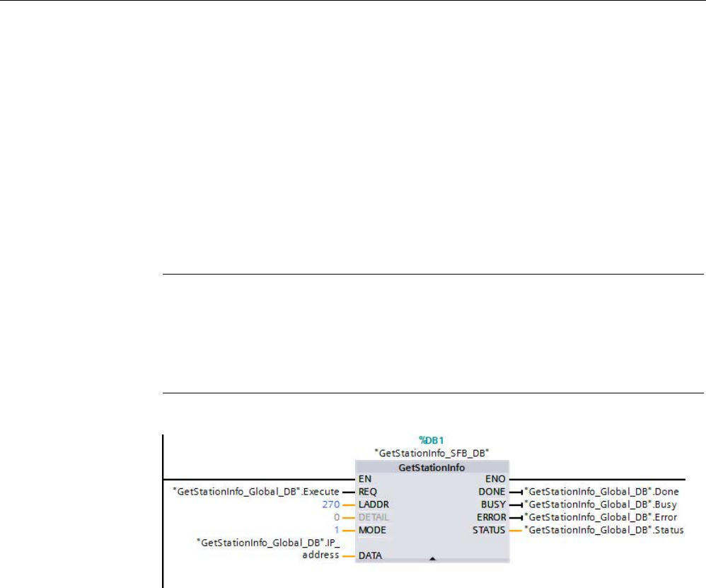The width and height of the screenshot is (706, 588).
Task: Click the DATA parameter label
Action: coord(370,555)
